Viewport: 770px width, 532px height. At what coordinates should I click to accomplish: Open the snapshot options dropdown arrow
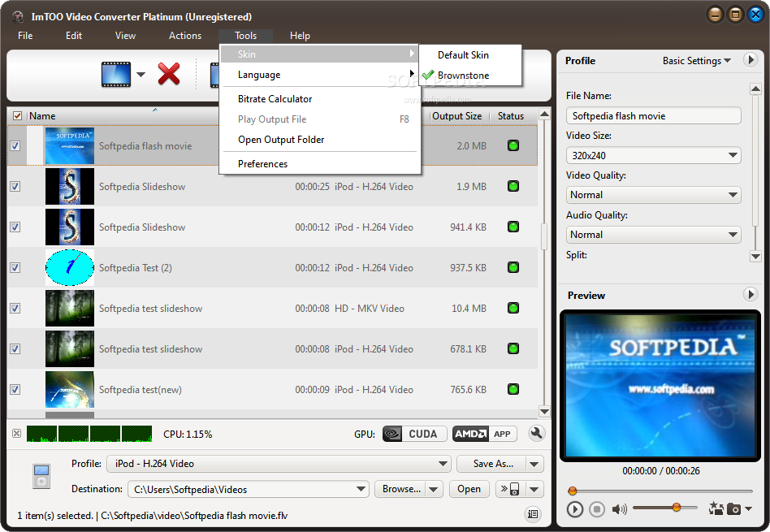748,508
